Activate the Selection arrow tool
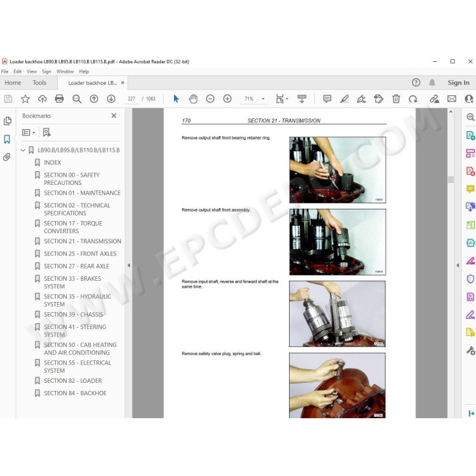Image resolution: width=476 pixels, height=476 pixels. 176,99
